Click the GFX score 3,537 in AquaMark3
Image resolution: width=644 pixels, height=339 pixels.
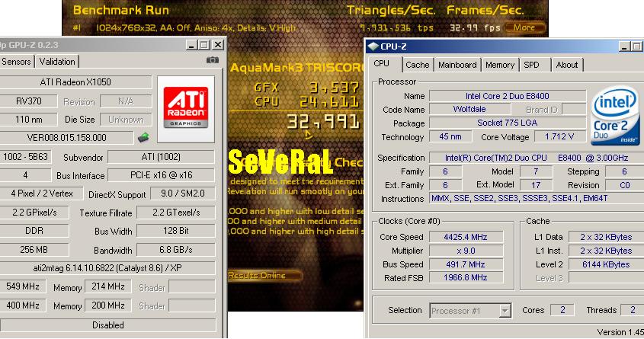pos(334,88)
